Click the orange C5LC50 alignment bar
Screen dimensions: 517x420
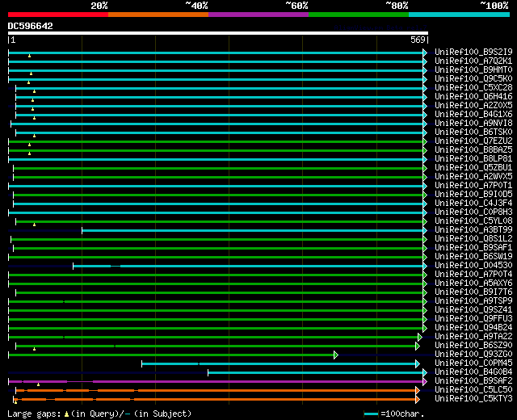pyautogui.click(x=216, y=390)
